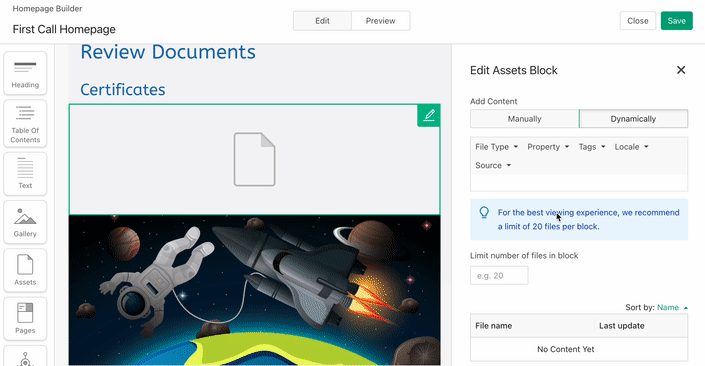Click the recommended 20 files tip text
Image resolution: width=705 pixels, height=366 pixels.
click(588, 219)
